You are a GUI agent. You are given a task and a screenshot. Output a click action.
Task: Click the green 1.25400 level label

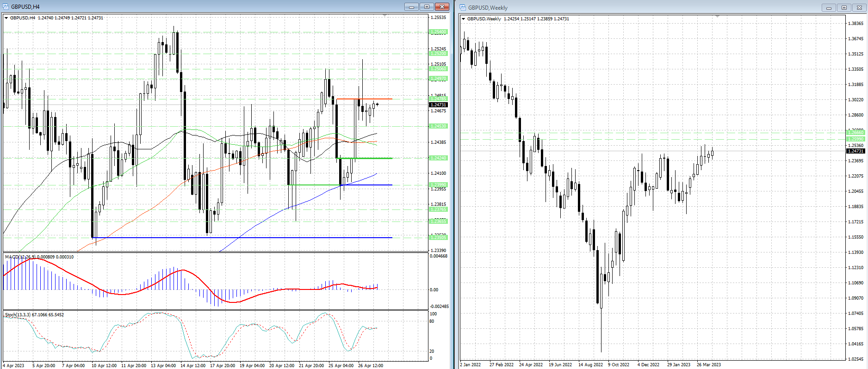[438, 32]
